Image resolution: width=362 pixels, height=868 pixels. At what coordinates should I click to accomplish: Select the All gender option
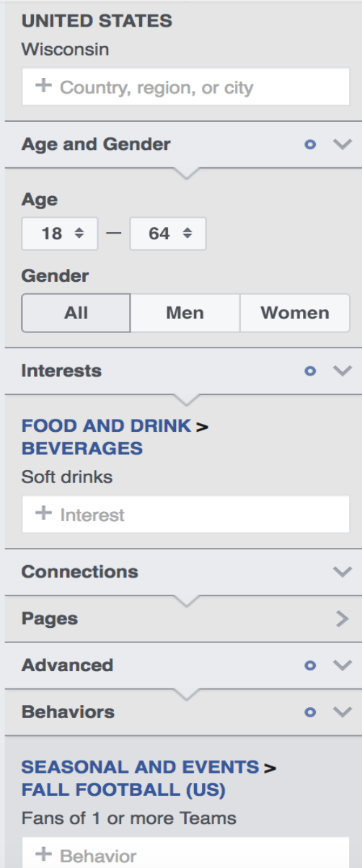[76, 313]
